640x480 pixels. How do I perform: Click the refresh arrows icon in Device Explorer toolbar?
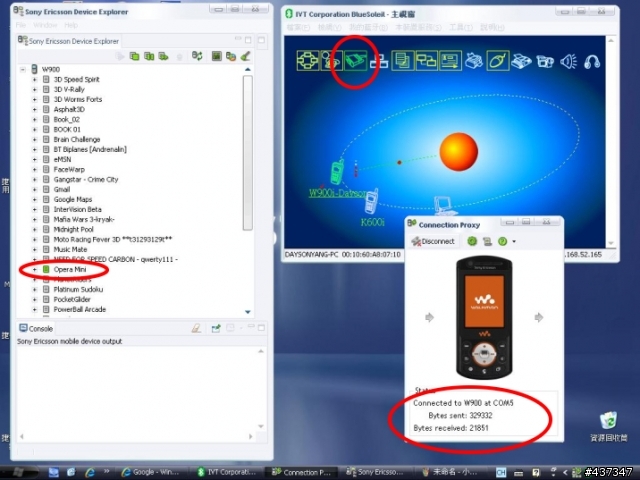(197, 56)
